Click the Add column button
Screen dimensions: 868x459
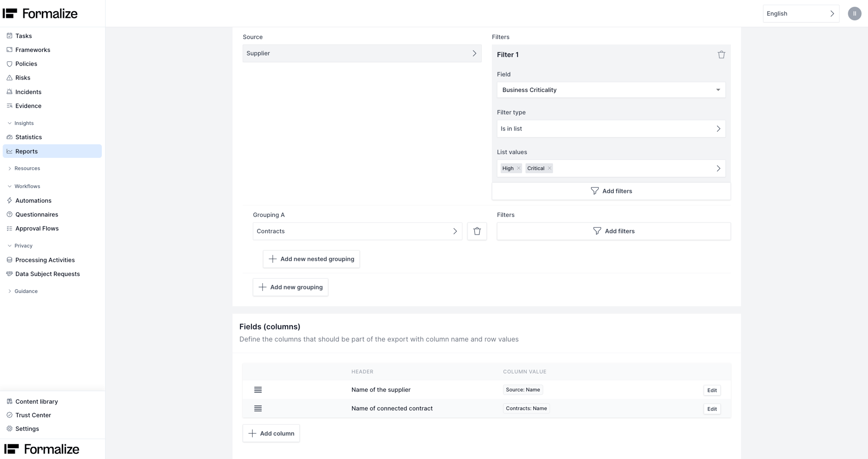[x=271, y=433]
